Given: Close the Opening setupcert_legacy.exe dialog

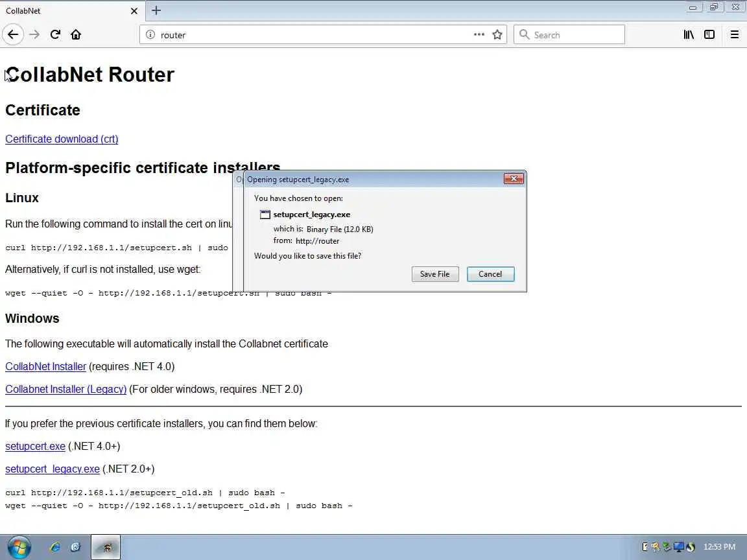Looking at the screenshot, I should 514,179.
